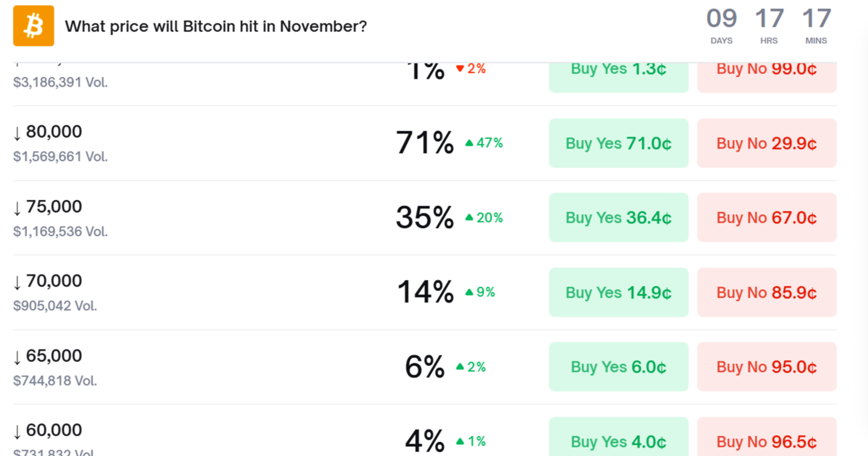Screen dimensions: 868x456
Task: Click the market title about Bitcoin's November price
Action: [x=216, y=26]
